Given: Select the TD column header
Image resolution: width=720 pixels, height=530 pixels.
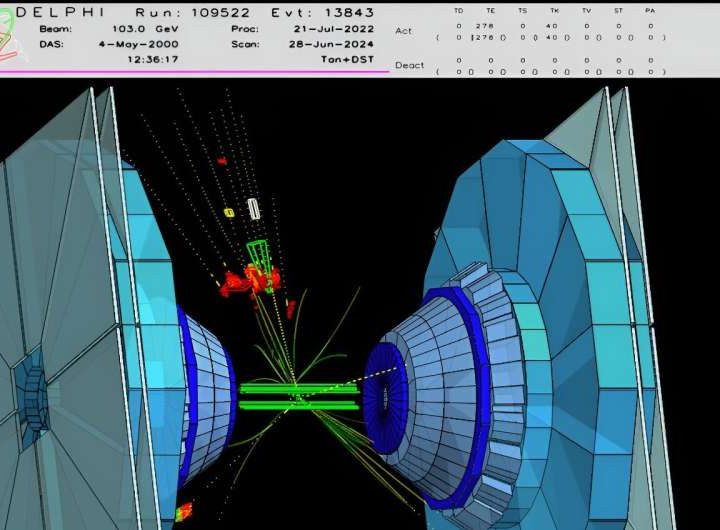Looking at the screenshot, I should click(459, 10).
